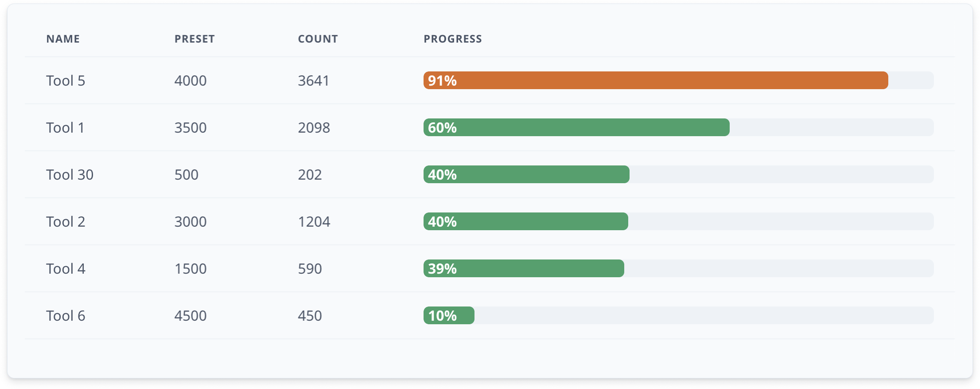This screenshot has width=980, height=389.
Task: Click the 39% progress bar
Action: 524,269
